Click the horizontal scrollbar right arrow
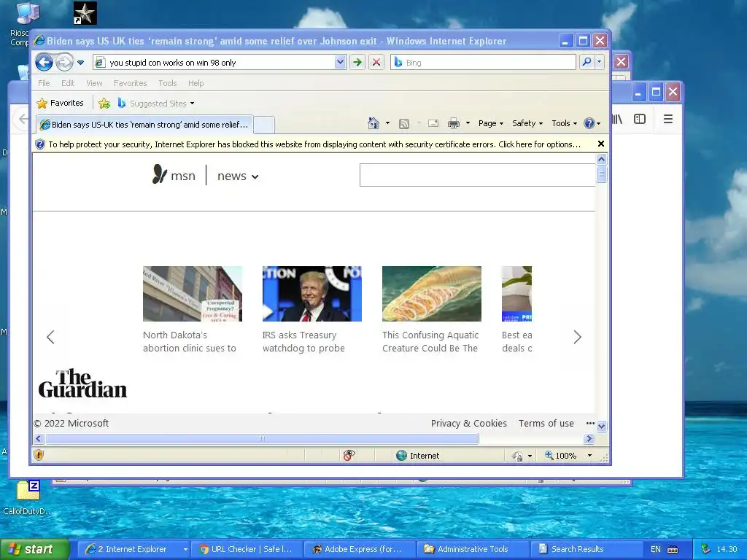 [x=589, y=438]
